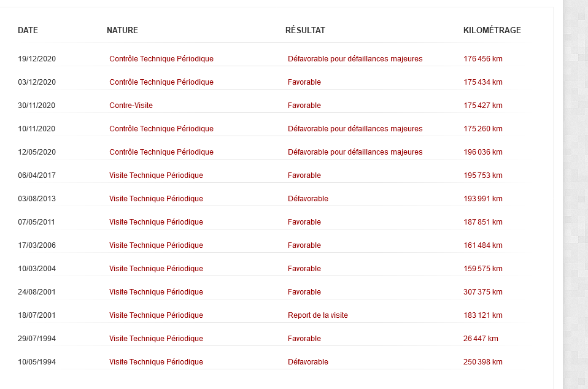
Task: Click the DATE column header
Action: point(28,31)
